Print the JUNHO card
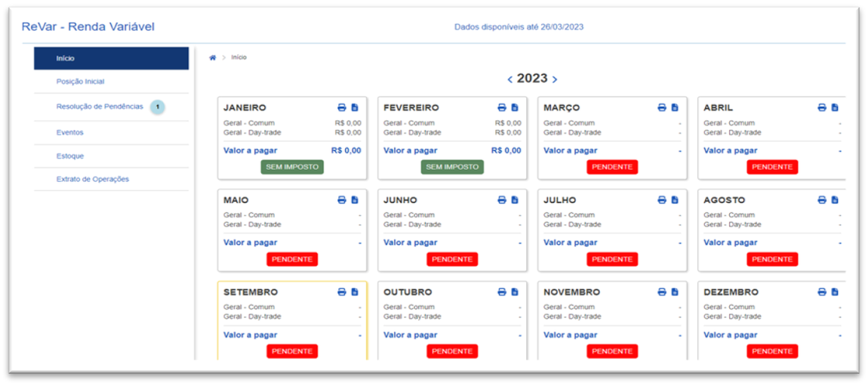The width and height of the screenshot is (868, 383). pyautogui.click(x=501, y=199)
